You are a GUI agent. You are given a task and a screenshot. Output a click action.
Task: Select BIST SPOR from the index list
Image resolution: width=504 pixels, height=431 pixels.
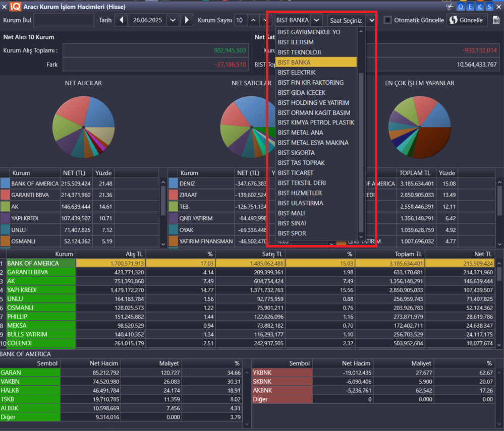316,233
